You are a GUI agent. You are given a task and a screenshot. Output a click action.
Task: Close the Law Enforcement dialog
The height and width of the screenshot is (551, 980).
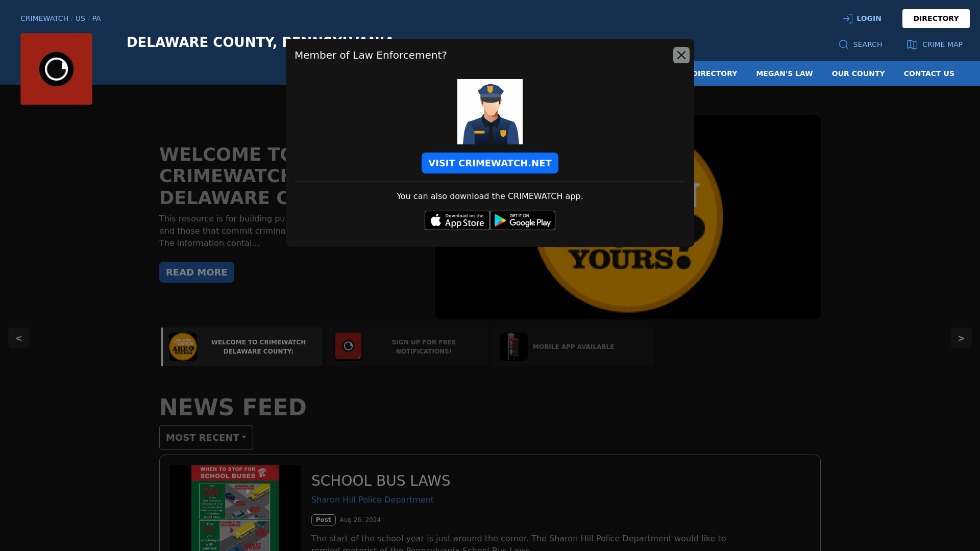point(681,55)
